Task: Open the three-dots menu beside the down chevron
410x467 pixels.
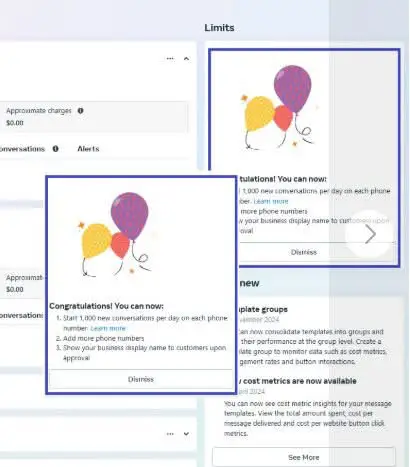Action: [x=170, y=434]
